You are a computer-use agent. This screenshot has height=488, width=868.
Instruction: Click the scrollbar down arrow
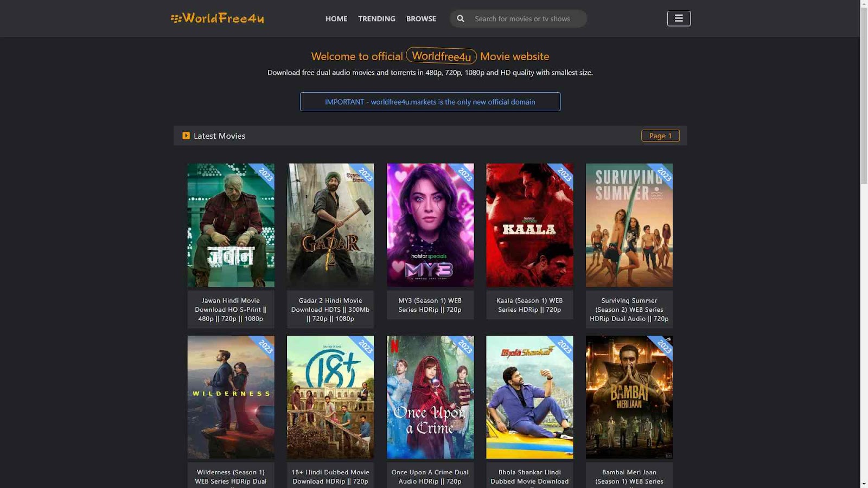(x=864, y=484)
